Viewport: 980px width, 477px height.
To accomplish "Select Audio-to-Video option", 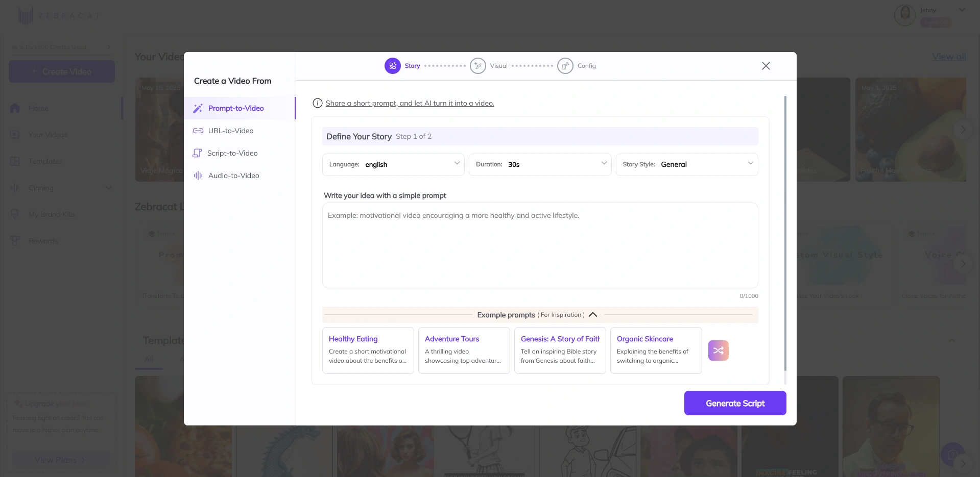I will tap(240, 175).
